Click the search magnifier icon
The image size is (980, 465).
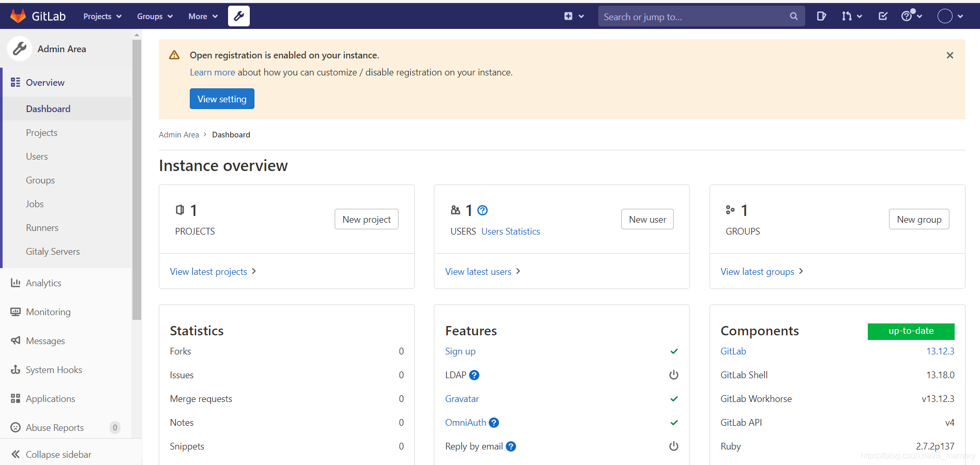pyautogui.click(x=794, y=17)
